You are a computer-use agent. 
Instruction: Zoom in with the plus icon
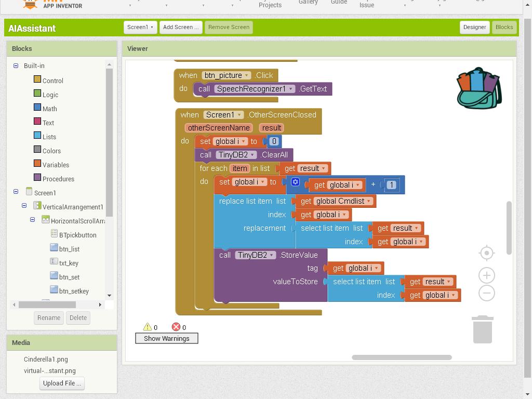click(x=486, y=275)
